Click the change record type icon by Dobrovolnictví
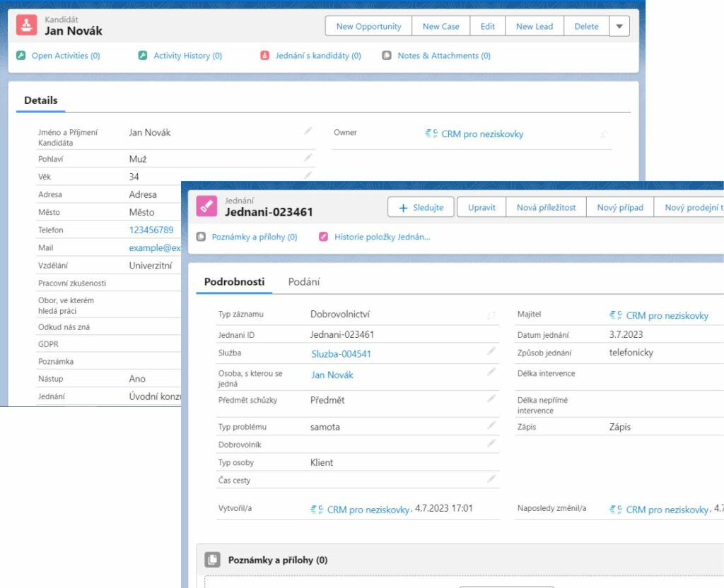This screenshot has width=724, height=588. pos(491,315)
